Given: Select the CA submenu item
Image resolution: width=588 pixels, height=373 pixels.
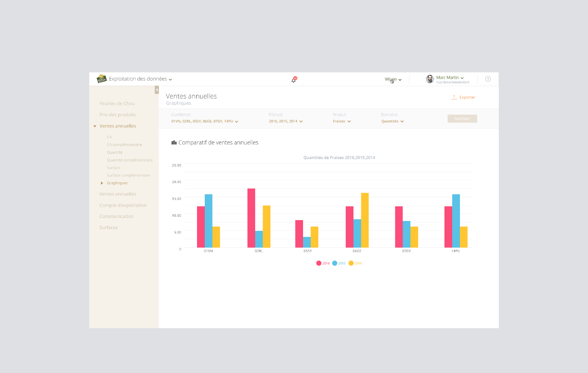Looking at the screenshot, I should coord(109,137).
